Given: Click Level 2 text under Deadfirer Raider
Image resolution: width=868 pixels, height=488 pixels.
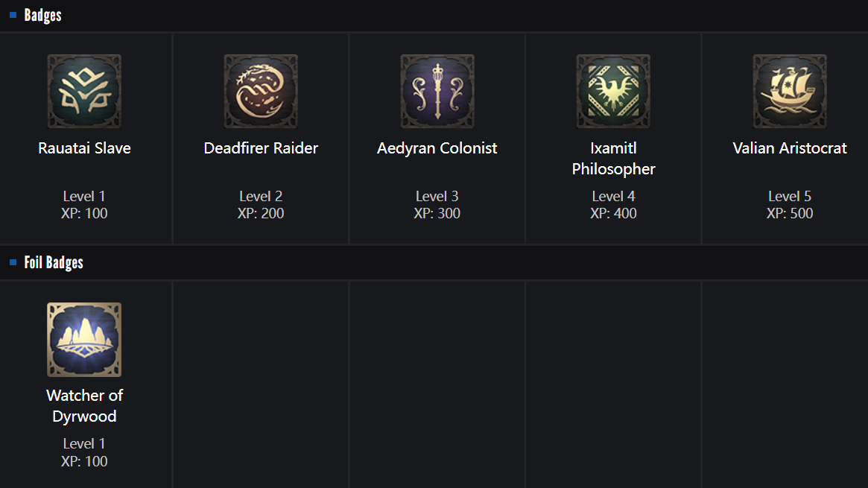Looking at the screenshot, I should click(x=261, y=197).
